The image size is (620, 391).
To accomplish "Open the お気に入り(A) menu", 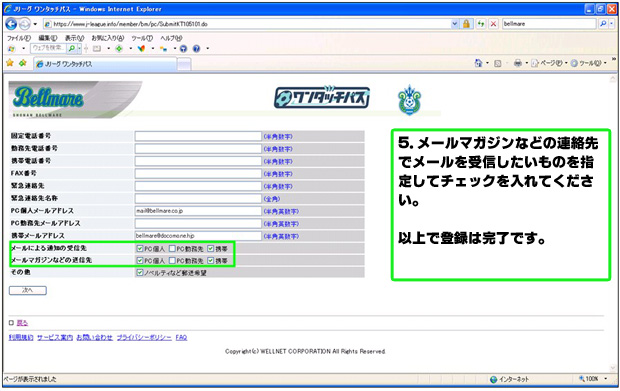I will pos(108,38).
